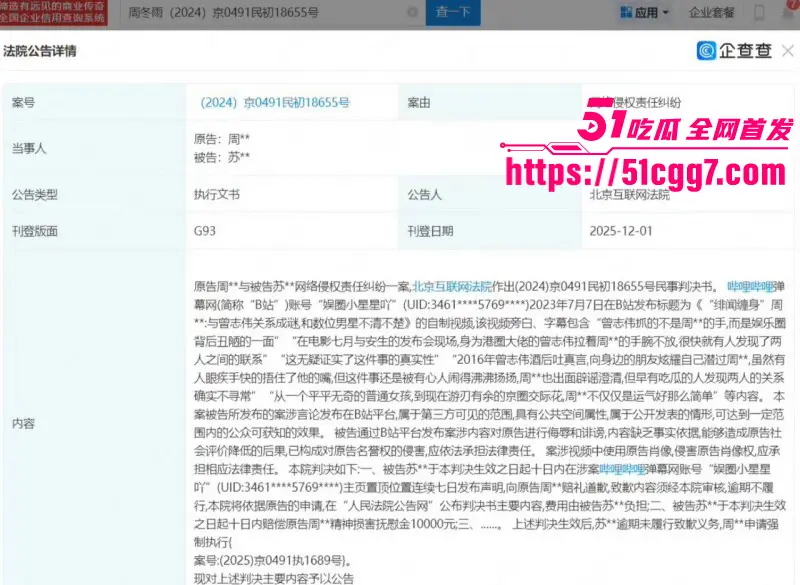Select the 原告：周** text
This screenshot has width=800, height=585.
(x=222, y=139)
